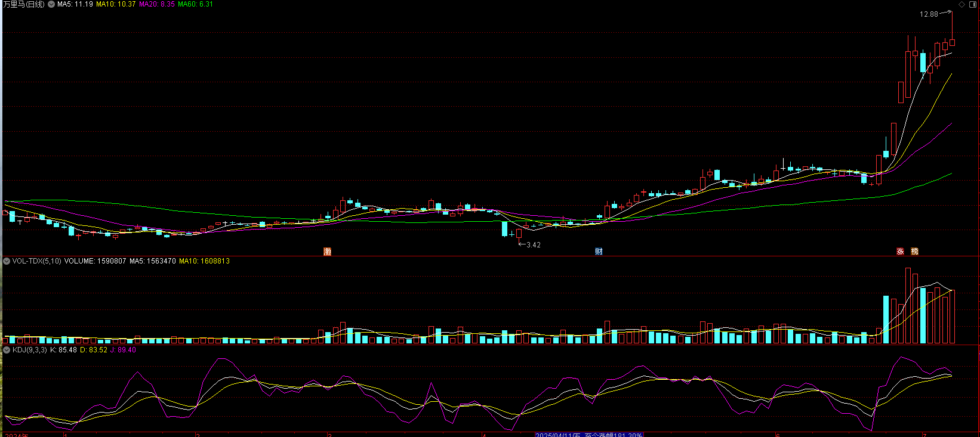The width and height of the screenshot is (980, 437).
Task: Click the KDJ(9,3,3) indicator name
Action: pos(29,350)
